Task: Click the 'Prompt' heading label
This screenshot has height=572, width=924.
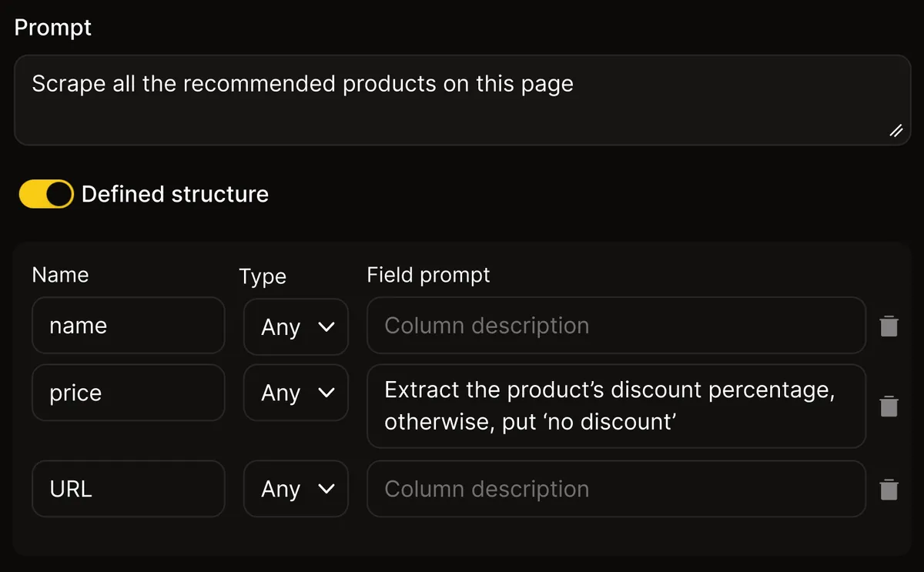Action: [53, 28]
